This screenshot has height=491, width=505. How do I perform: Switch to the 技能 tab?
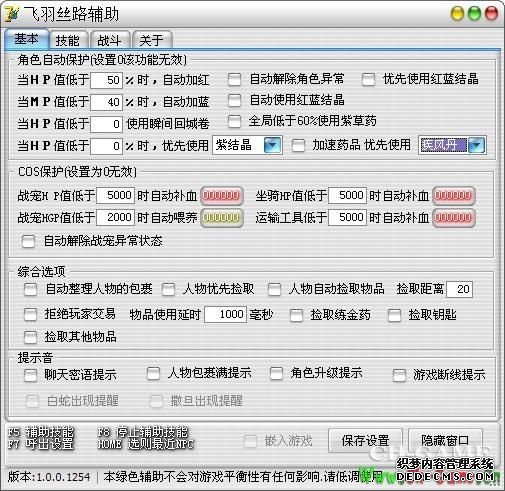click(68, 41)
